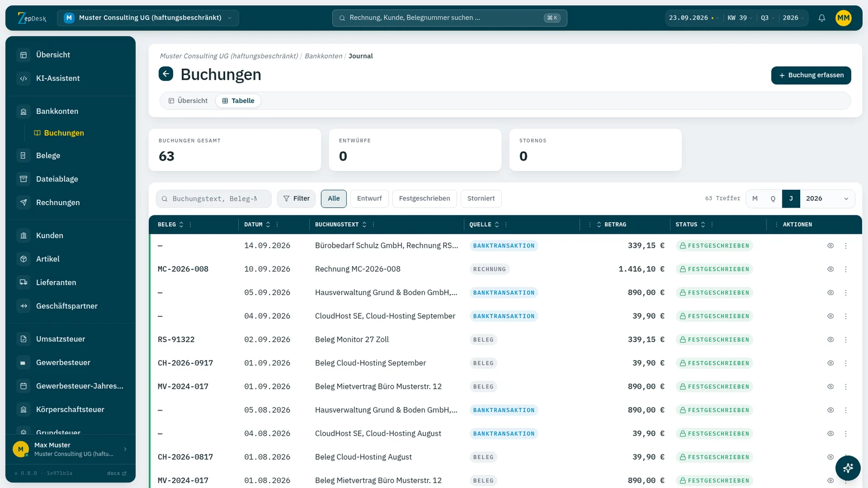Open Geschäftspartner in the sidebar

tap(71, 306)
